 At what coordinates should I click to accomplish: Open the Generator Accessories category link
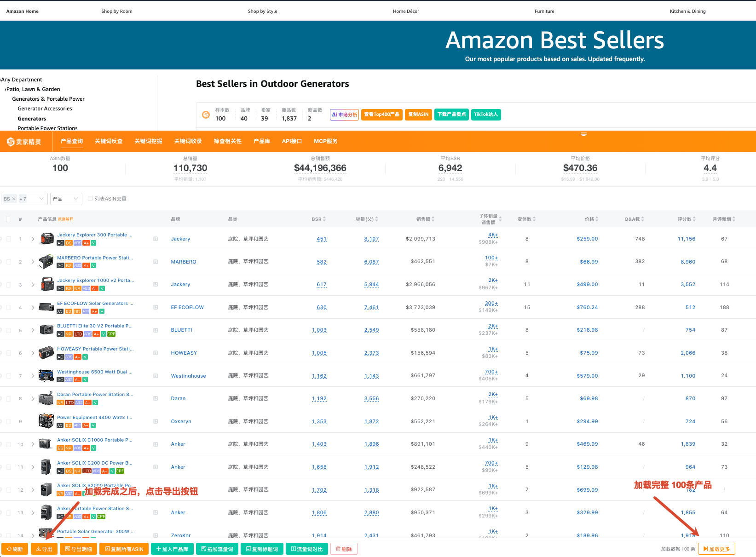[x=45, y=109]
